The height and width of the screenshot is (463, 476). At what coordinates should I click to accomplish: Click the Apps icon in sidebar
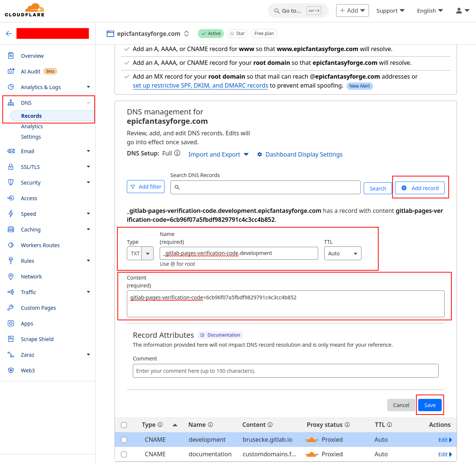tap(11, 323)
